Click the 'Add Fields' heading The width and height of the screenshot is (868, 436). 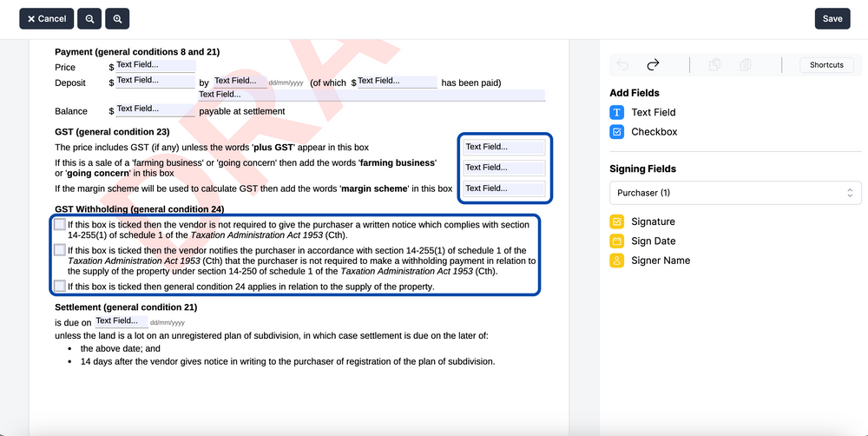pyautogui.click(x=635, y=93)
